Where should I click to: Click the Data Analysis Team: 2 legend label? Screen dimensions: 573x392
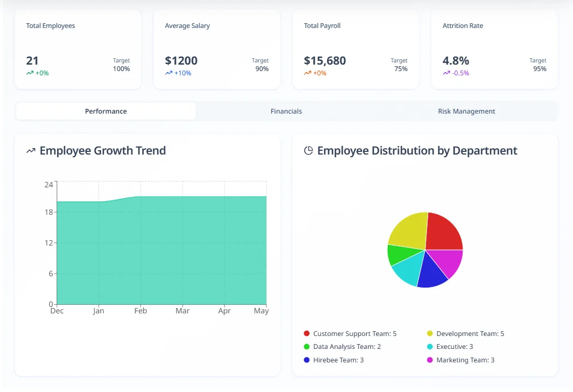click(347, 347)
